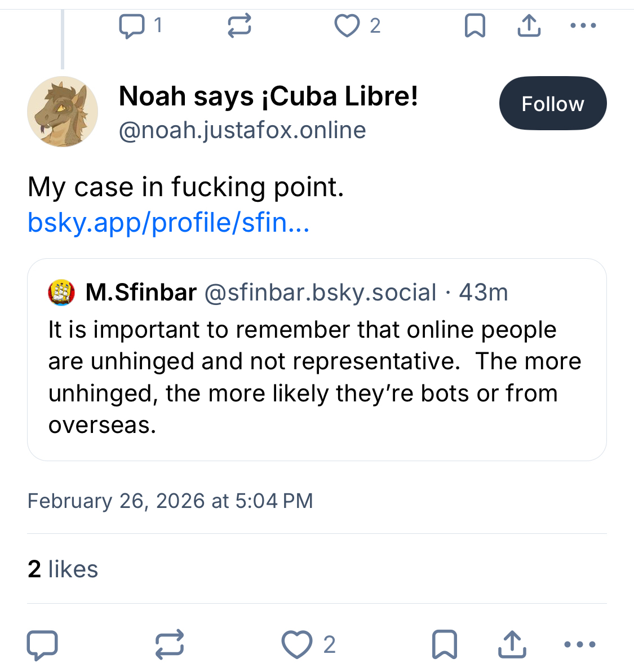This screenshot has width=634, height=672.
Task: Open the bsky.app/profile/sfin... link
Action: coord(169,223)
